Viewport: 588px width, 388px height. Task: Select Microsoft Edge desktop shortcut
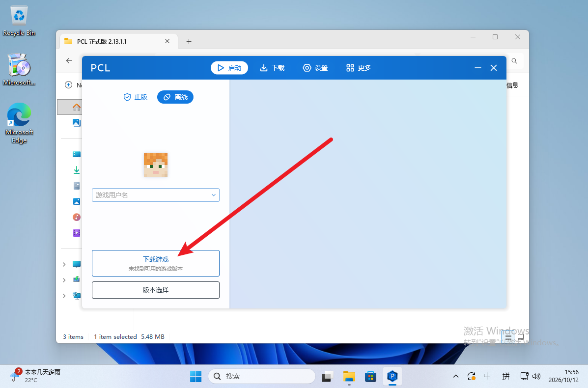pos(19,123)
